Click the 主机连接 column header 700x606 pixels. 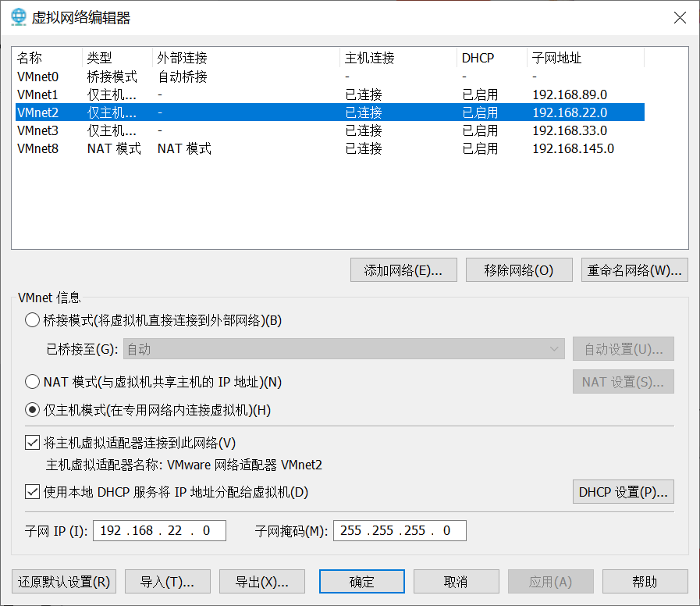(398, 58)
